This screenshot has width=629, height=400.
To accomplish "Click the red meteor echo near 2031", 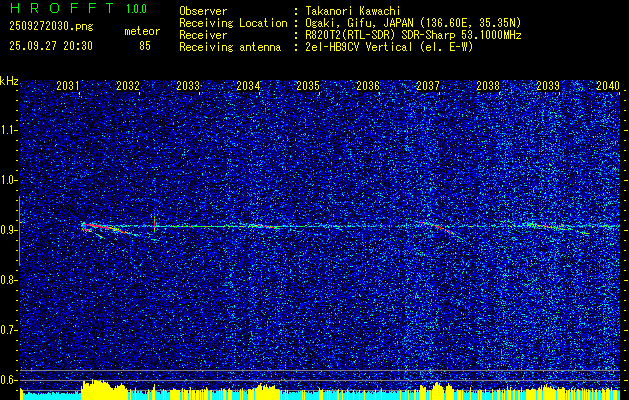I will 103,228.
